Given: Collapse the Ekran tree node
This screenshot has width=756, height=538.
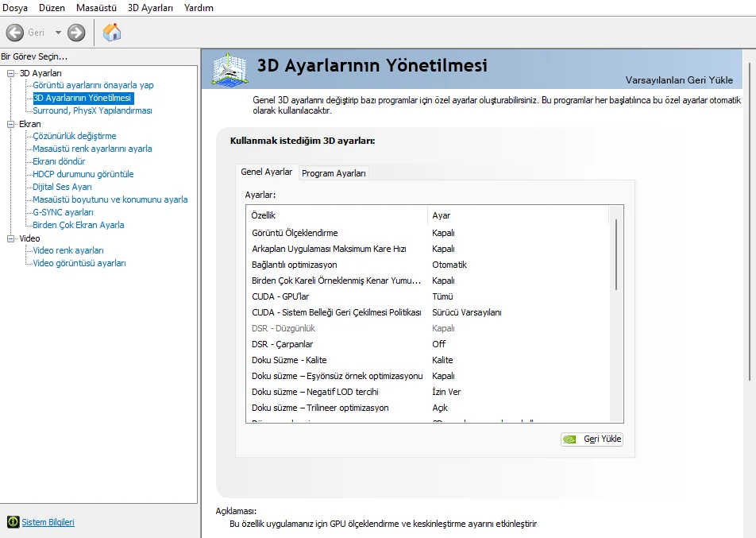Looking at the screenshot, I should pos(10,124).
